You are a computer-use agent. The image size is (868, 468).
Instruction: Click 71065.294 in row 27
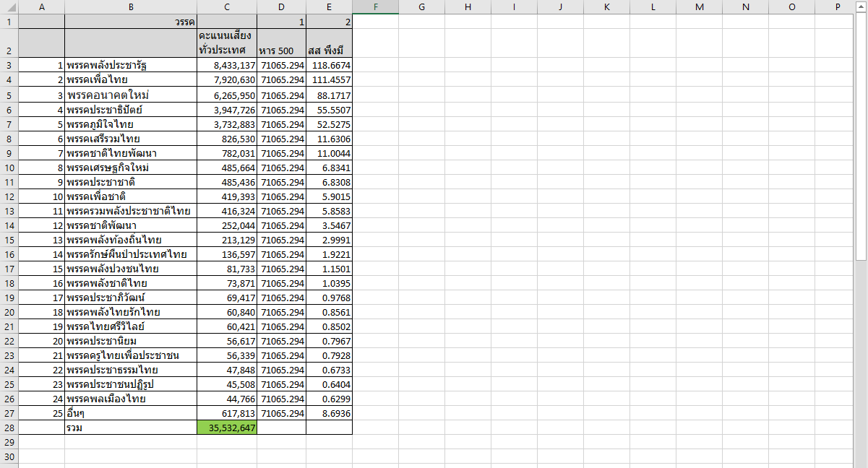click(281, 412)
